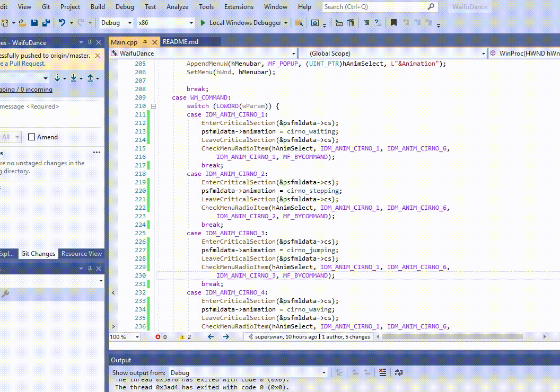
Task: Open the Debug configuration dropdown
Action: pos(129,23)
